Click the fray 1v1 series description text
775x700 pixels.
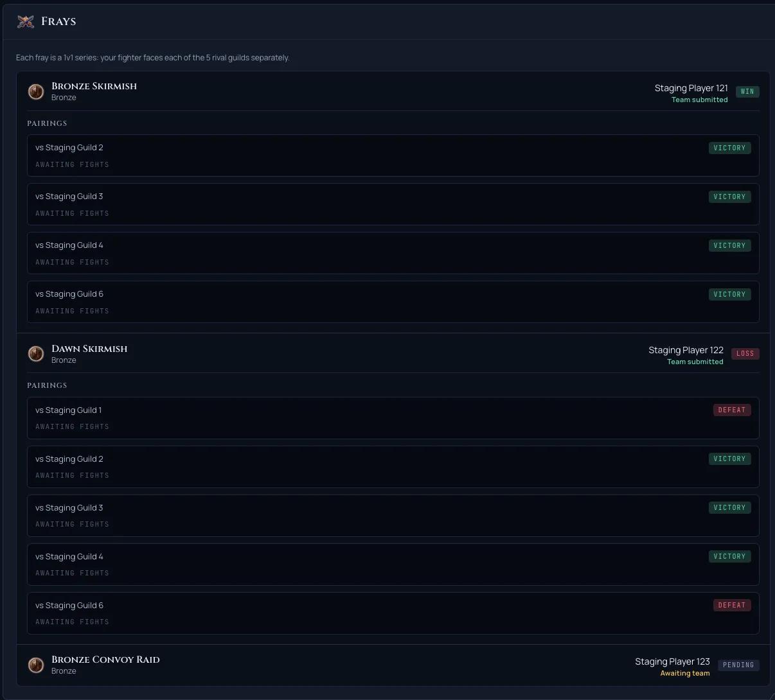tap(153, 58)
